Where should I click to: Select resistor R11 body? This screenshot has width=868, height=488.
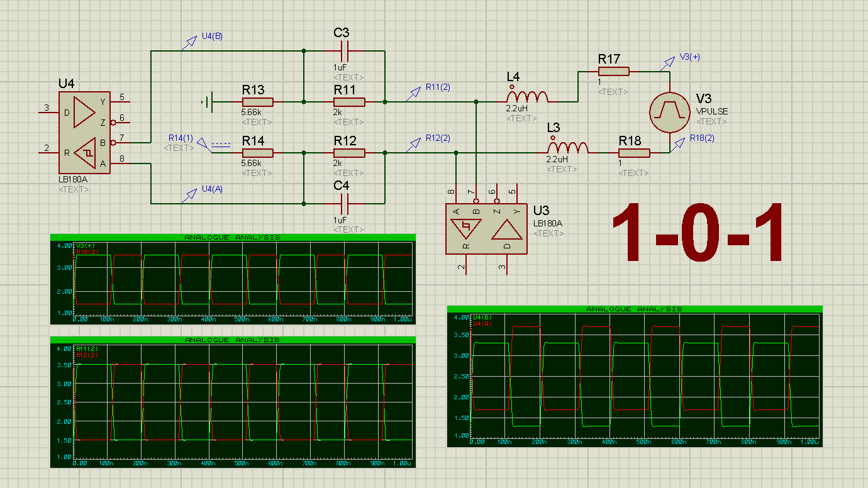[x=349, y=102]
